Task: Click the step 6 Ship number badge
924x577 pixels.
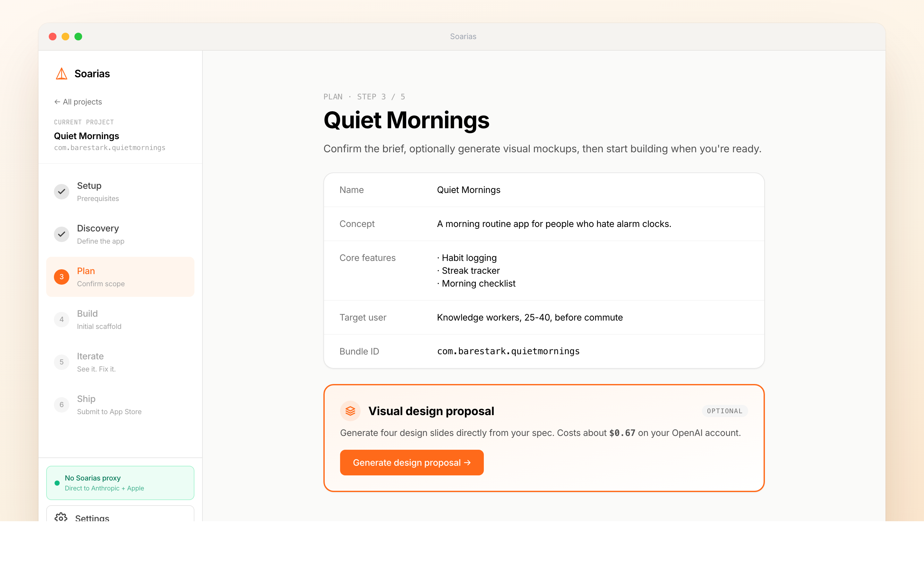Action: 62,405
